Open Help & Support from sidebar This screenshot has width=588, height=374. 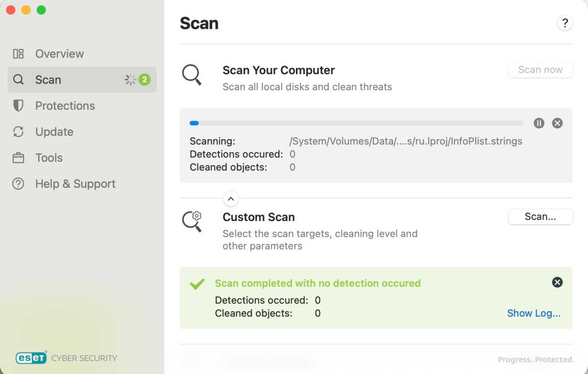[x=74, y=183]
